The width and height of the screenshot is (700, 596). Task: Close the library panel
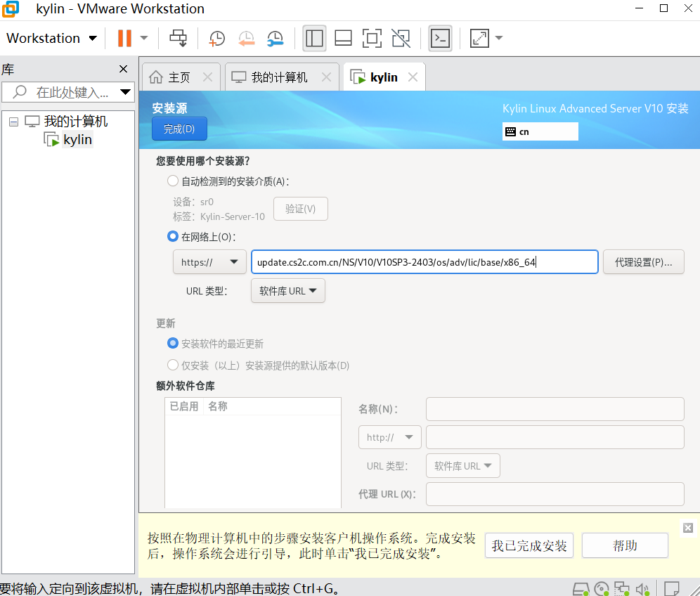coord(123,69)
